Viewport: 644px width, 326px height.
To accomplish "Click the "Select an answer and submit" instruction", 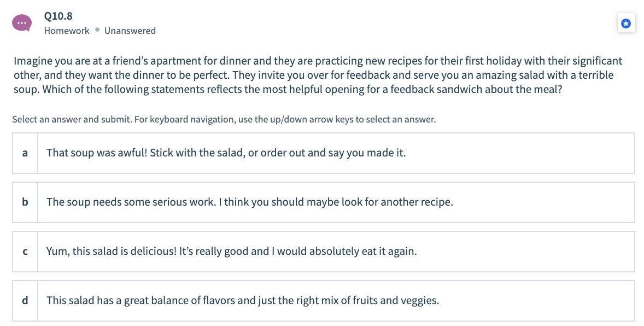I will tap(71, 119).
